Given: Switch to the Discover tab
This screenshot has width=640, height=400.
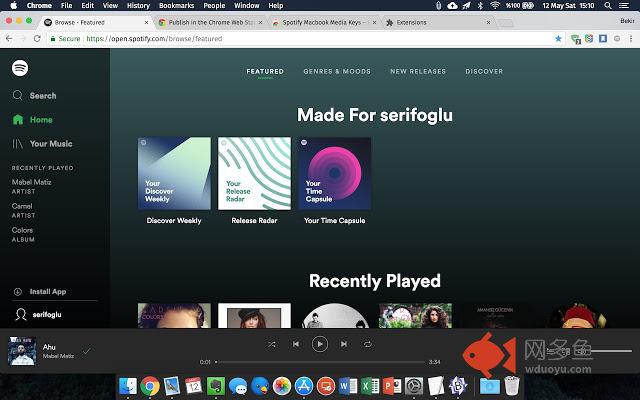Looking at the screenshot, I should [484, 71].
